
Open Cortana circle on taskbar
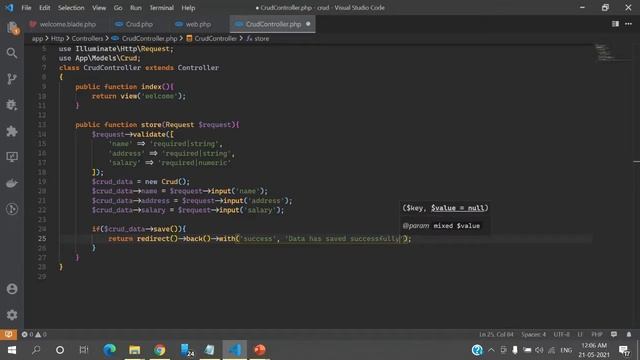pos(60,350)
